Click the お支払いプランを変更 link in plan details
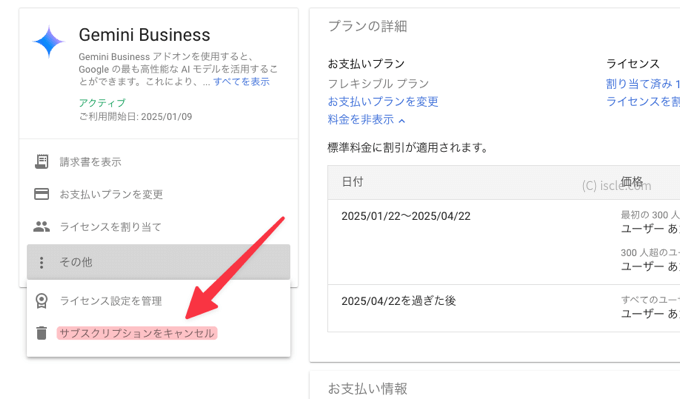 point(383,101)
